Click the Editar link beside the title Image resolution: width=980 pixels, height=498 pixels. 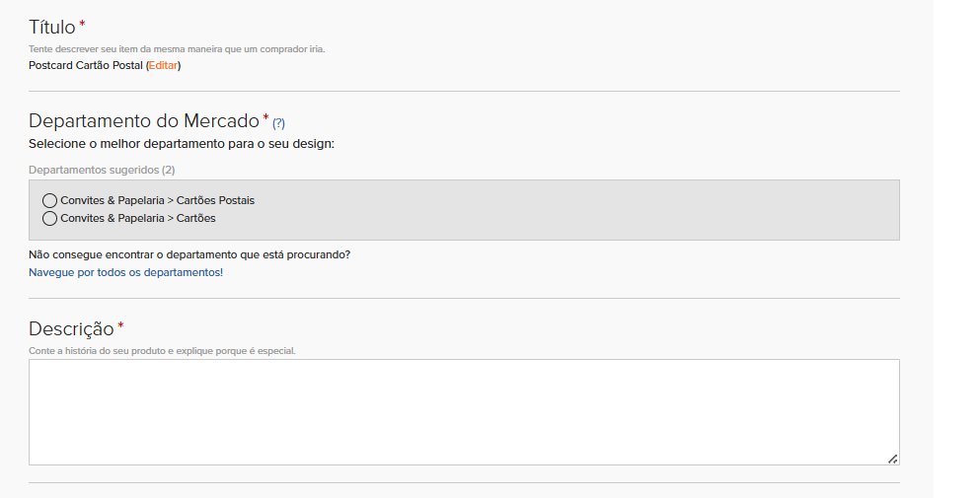[x=163, y=66]
